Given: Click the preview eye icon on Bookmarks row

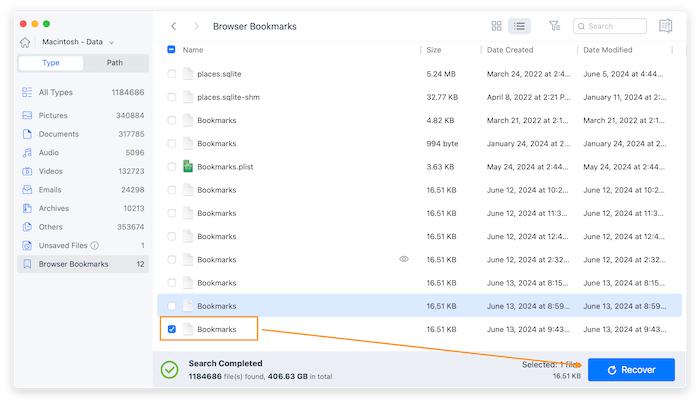Looking at the screenshot, I should 404,259.
